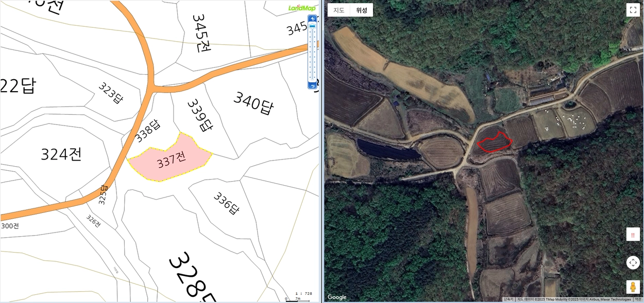Select parcel 323답 on the cadastral map
This screenshot has height=303, width=644.
tap(111, 93)
